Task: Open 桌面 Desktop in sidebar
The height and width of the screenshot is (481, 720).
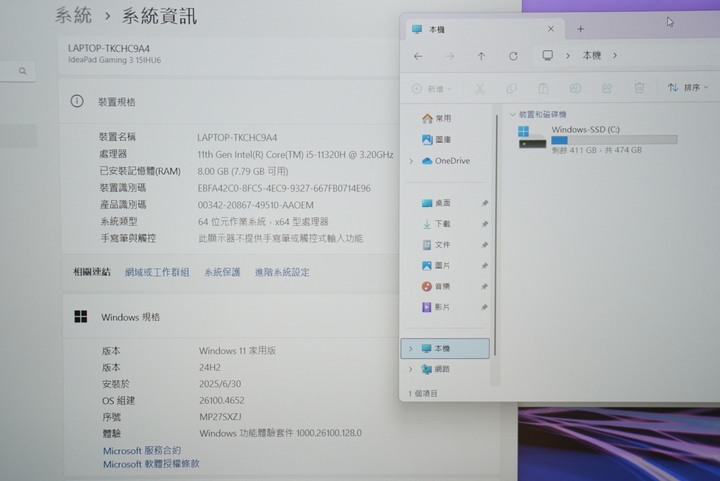Action: pos(436,203)
